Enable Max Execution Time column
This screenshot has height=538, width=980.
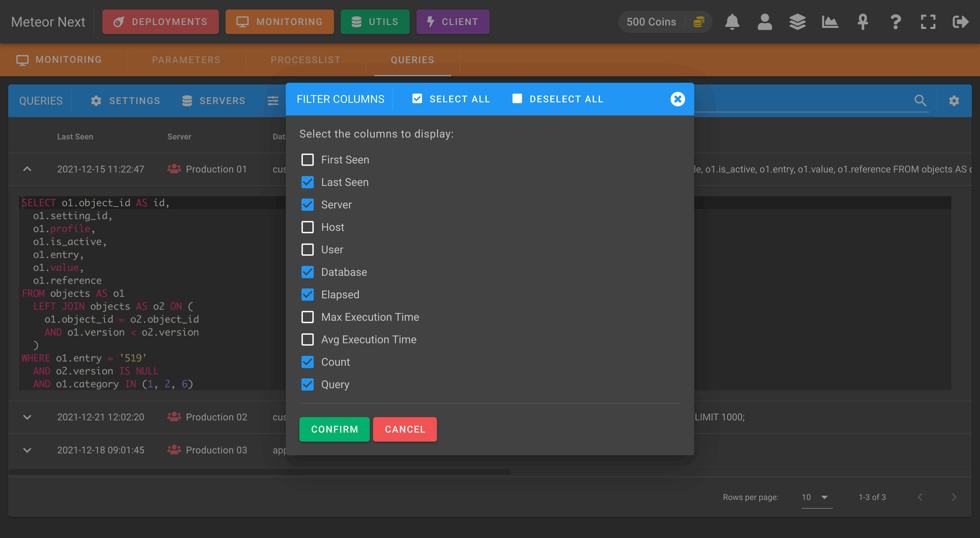click(x=307, y=317)
